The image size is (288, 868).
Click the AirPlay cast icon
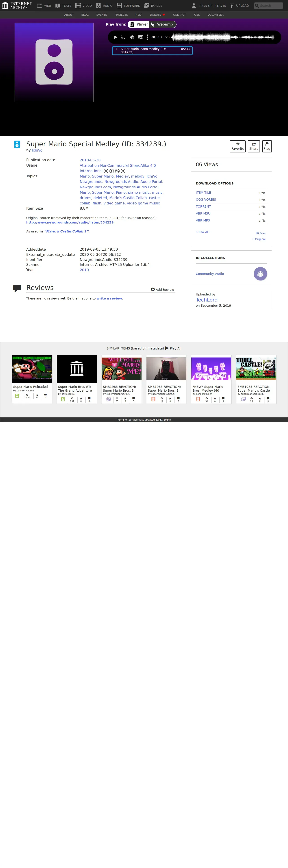tap(141, 37)
